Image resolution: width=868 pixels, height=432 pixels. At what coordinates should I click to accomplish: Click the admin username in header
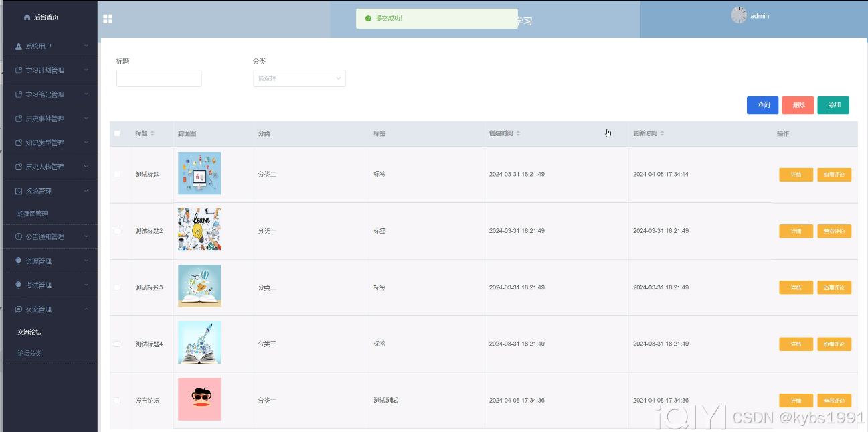(x=760, y=16)
